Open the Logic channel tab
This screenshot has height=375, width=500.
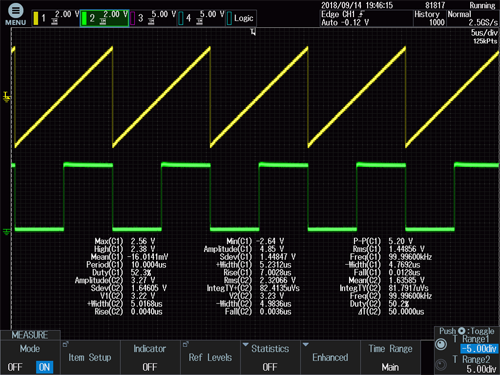coord(241,18)
